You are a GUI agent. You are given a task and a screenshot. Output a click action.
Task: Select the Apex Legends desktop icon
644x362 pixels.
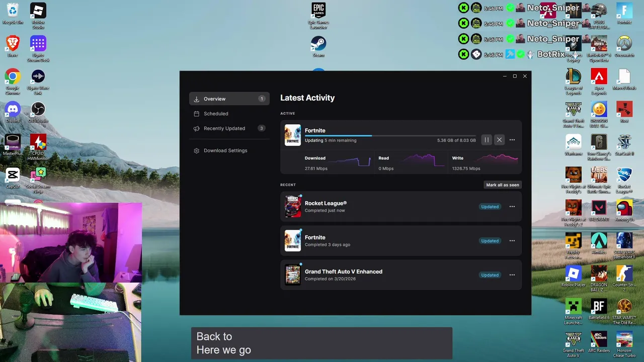(x=599, y=81)
